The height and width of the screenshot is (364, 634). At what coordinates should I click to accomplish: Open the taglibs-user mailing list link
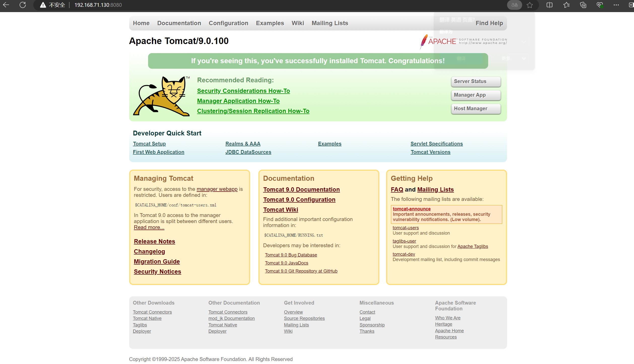point(404,241)
